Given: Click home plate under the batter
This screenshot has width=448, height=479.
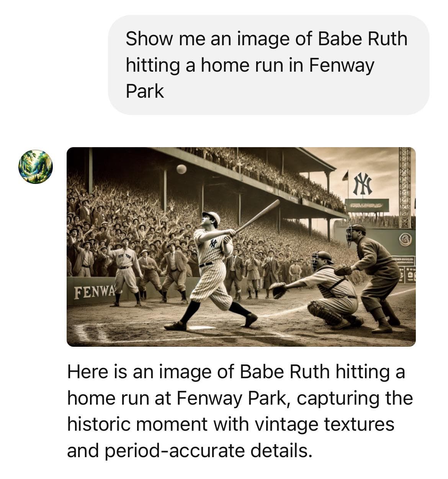Looking at the screenshot, I should [201, 328].
